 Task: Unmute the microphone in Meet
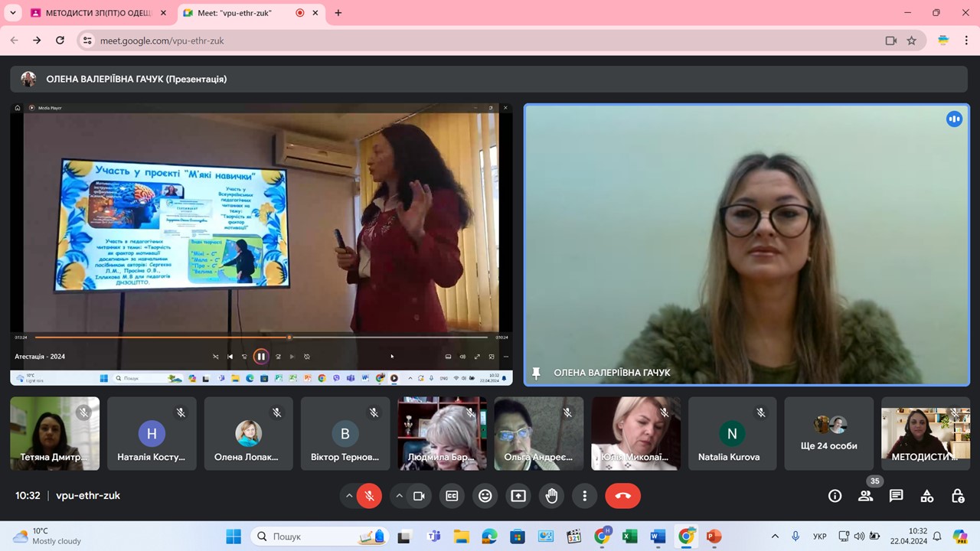point(369,496)
